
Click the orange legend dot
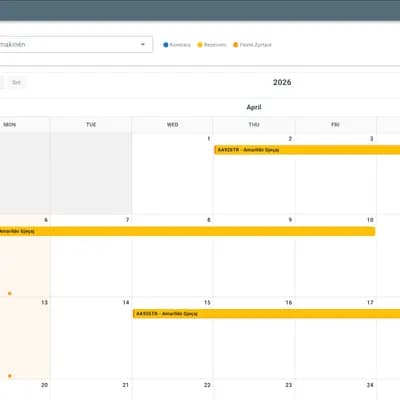click(x=235, y=45)
